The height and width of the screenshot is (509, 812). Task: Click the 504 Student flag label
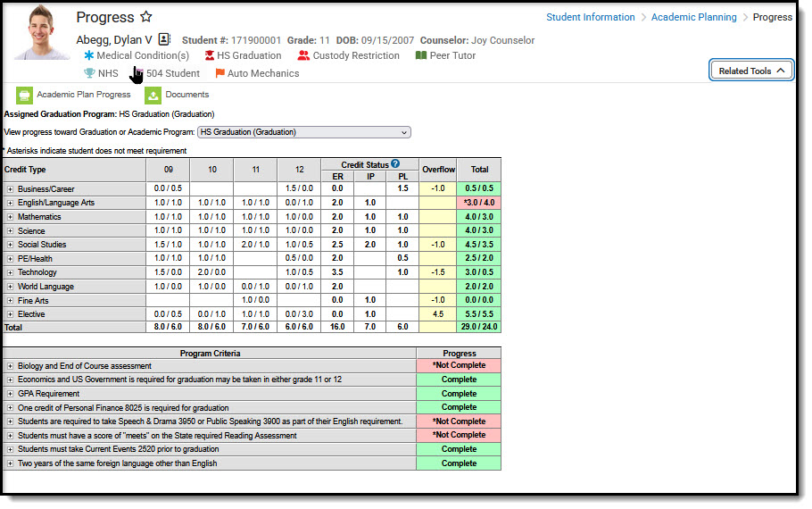click(x=172, y=73)
